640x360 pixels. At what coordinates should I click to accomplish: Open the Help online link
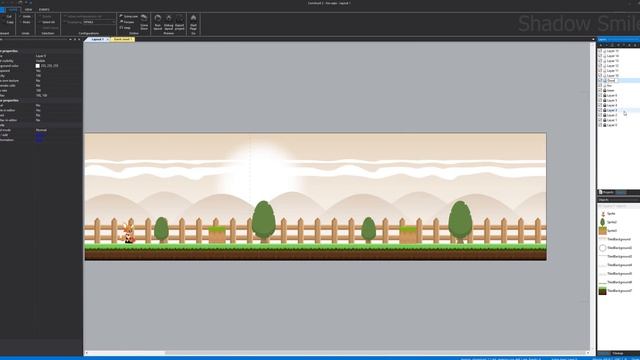(126, 28)
